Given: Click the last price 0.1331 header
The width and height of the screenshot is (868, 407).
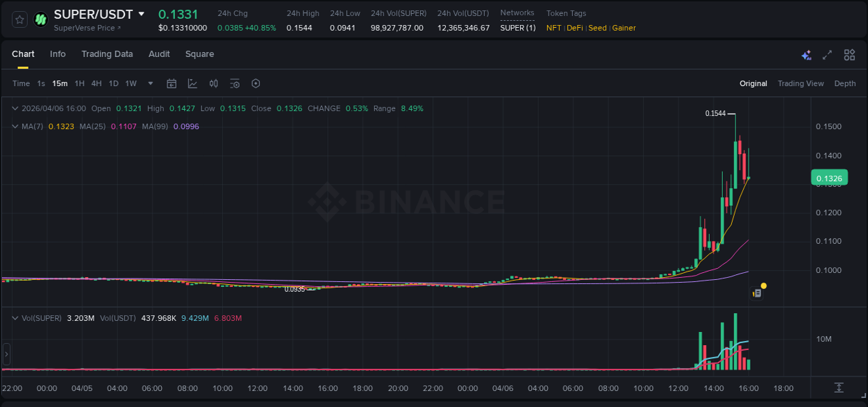Looking at the screenshot, I should (x=178, y=14).
